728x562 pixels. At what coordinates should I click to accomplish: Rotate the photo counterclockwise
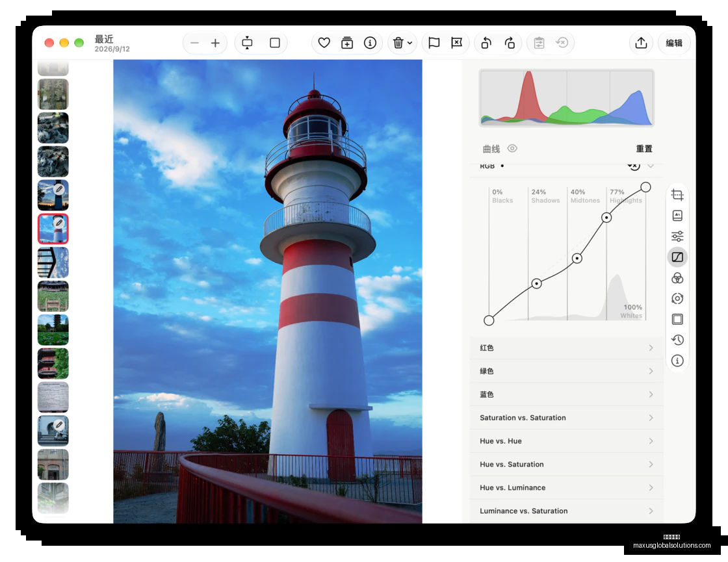pyautogui.click(x=486, y=43)
